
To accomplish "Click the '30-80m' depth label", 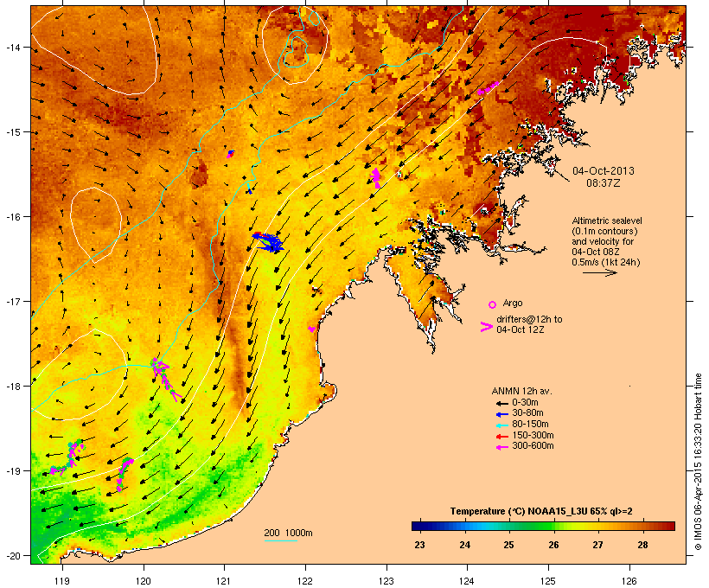I will 527,413.
